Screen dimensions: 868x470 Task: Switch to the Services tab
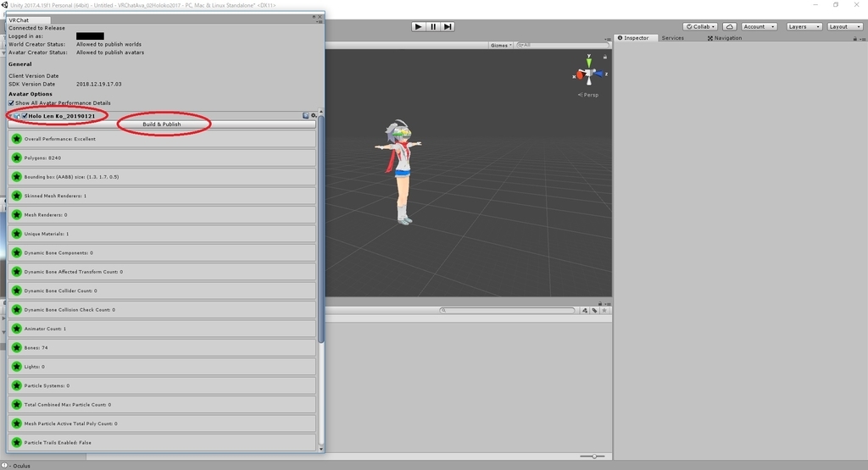[x=672, y=38]
